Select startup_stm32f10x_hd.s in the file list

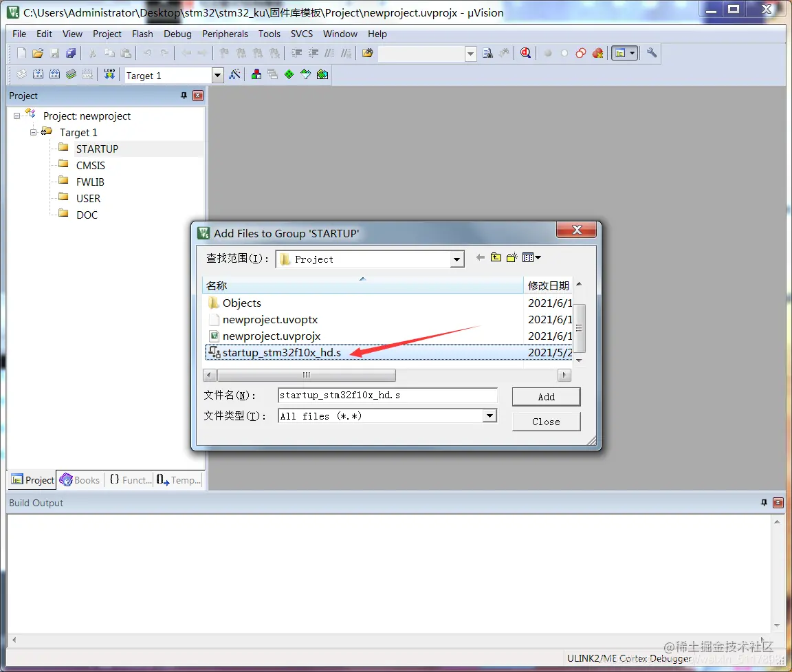click(x=281, y=353)
